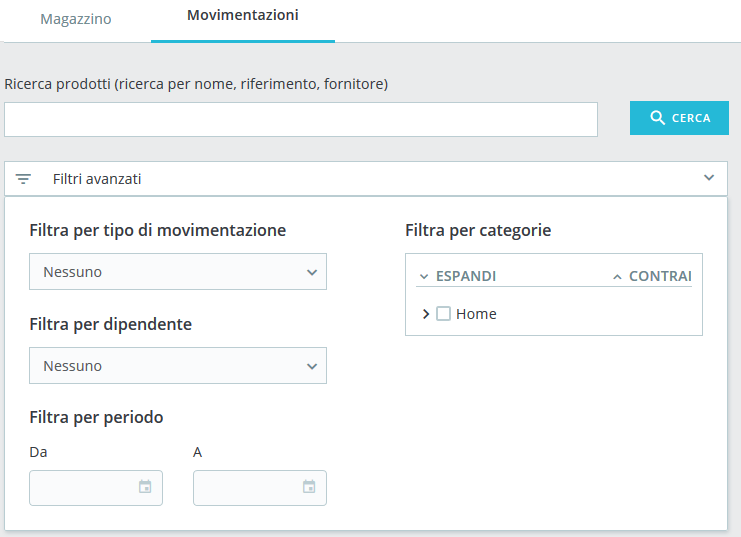Click inside the A date input
This screenshot has width=741, height=537.
click(x=260, y=488)
